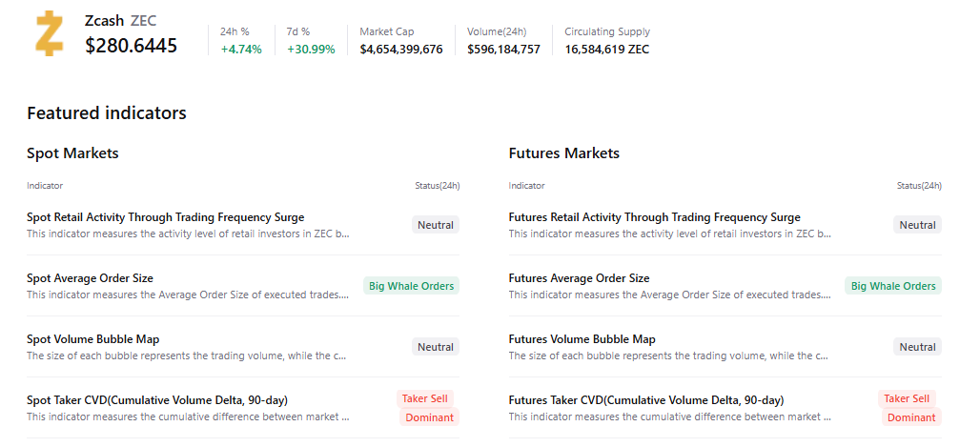Viewport: 980px width, 447px height.
Task: Open Futures Retail Activity Through Trading Frequency Surge
Action: tap(655, 217)
